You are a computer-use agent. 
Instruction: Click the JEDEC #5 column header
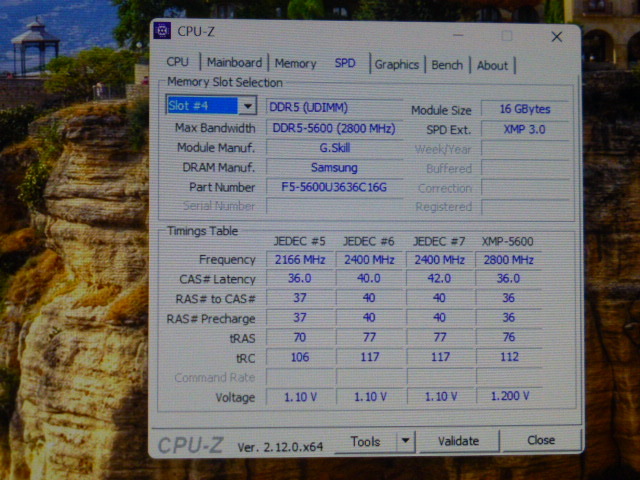[300, 241]
